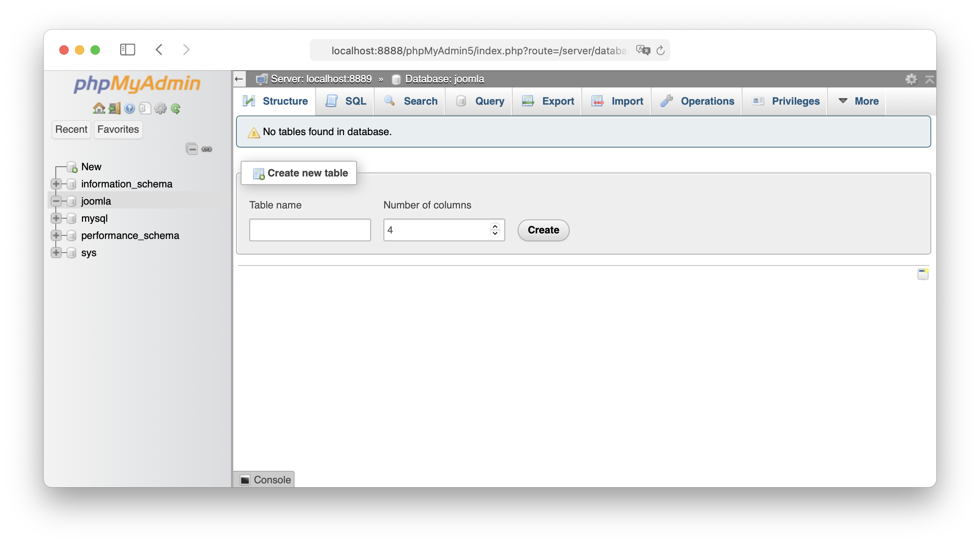Increase number of columns stepper
The height and width of the screenshot is (545, 980).
[x=495, y=226]
